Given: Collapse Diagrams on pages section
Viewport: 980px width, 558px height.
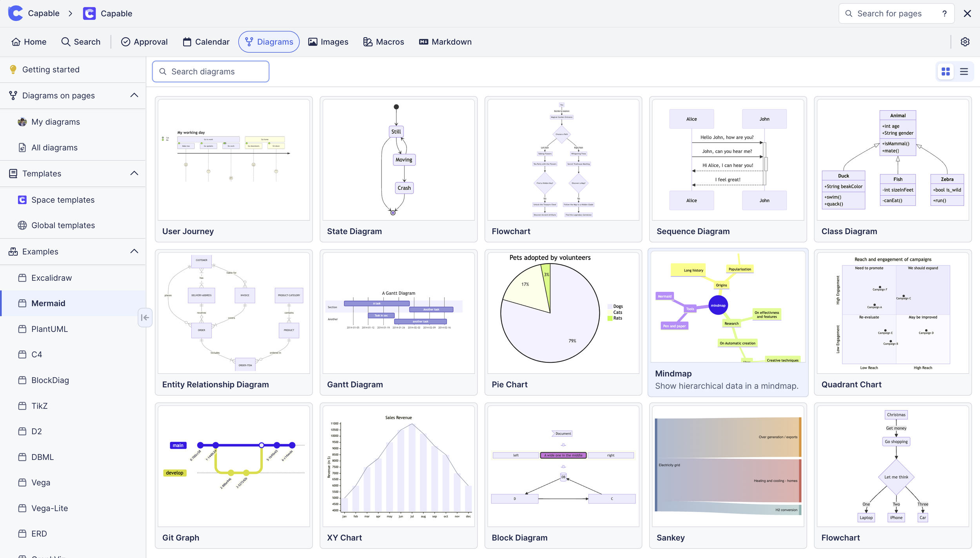Looking at the screenshot, I should pos(134,95).
